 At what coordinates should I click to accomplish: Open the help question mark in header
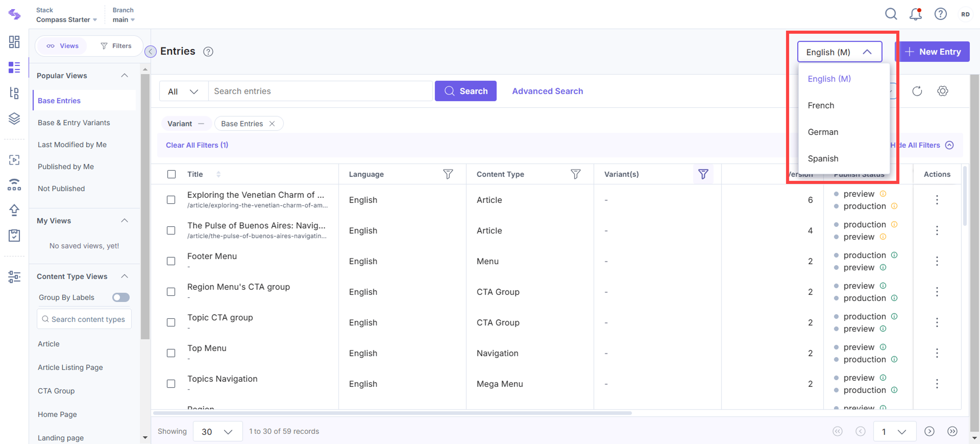pos(940,14)
